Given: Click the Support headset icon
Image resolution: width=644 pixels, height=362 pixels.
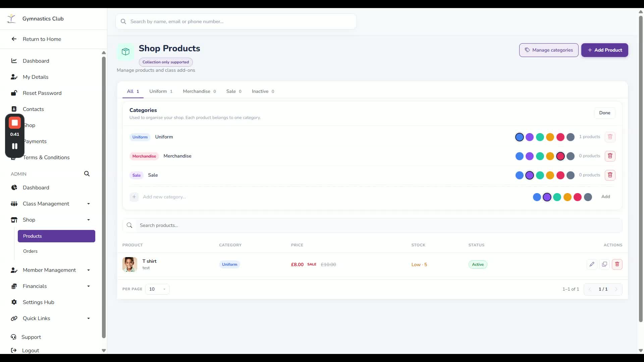Looking at the screenshot, I should pos(13,337).
